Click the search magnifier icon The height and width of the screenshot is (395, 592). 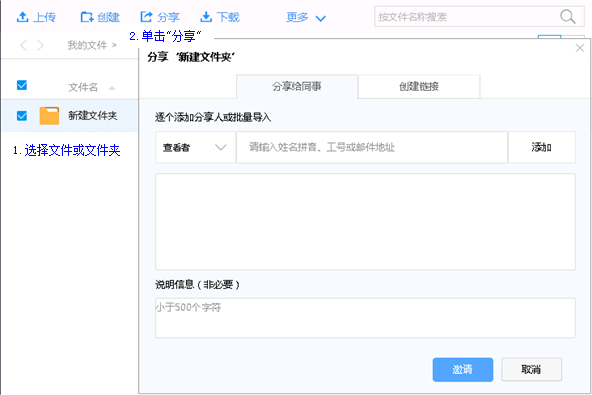pos(567,17)
